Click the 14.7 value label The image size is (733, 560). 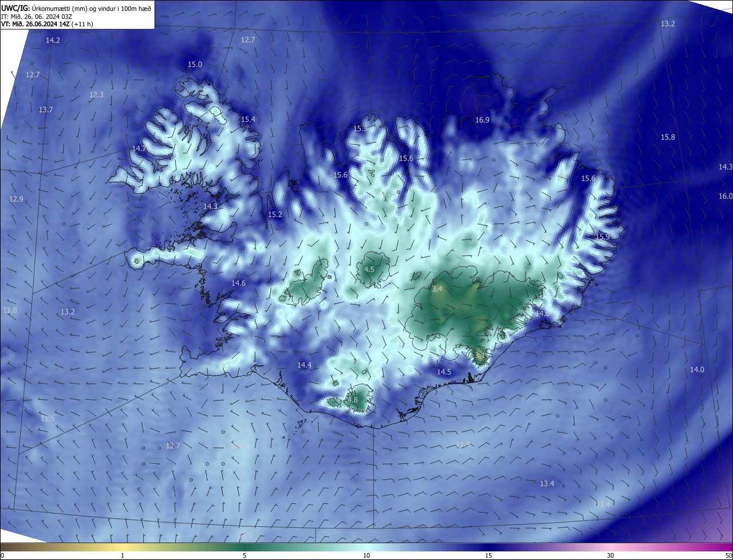[x=140, y=149]
